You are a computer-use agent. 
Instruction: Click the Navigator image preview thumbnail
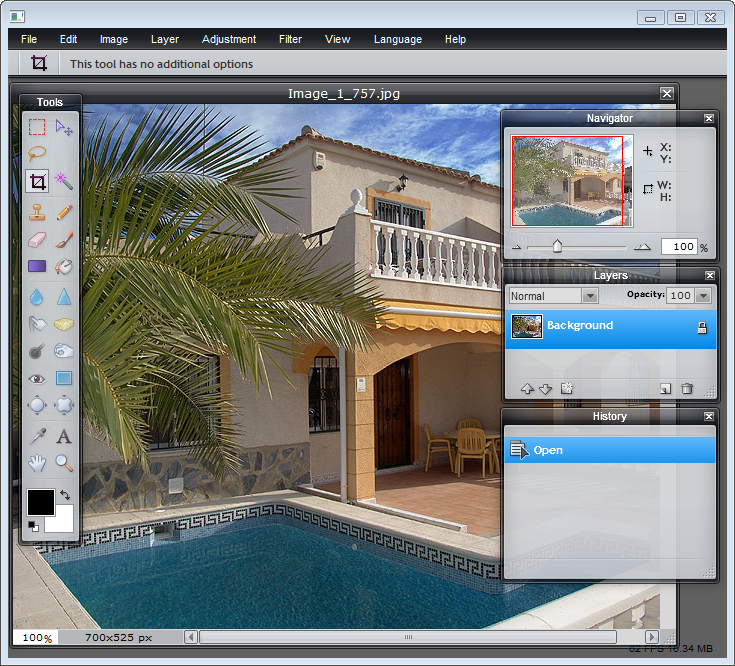point(572,181)
